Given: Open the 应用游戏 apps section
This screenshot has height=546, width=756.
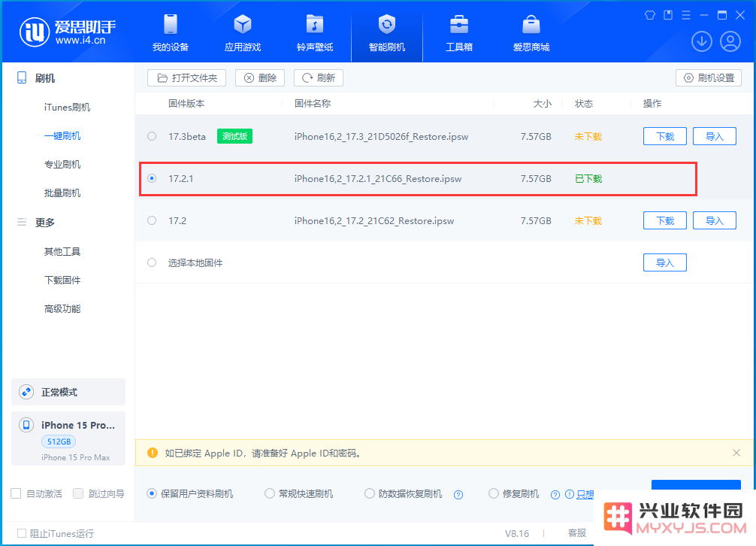Looking at the screenshot, I should point(243,33).
